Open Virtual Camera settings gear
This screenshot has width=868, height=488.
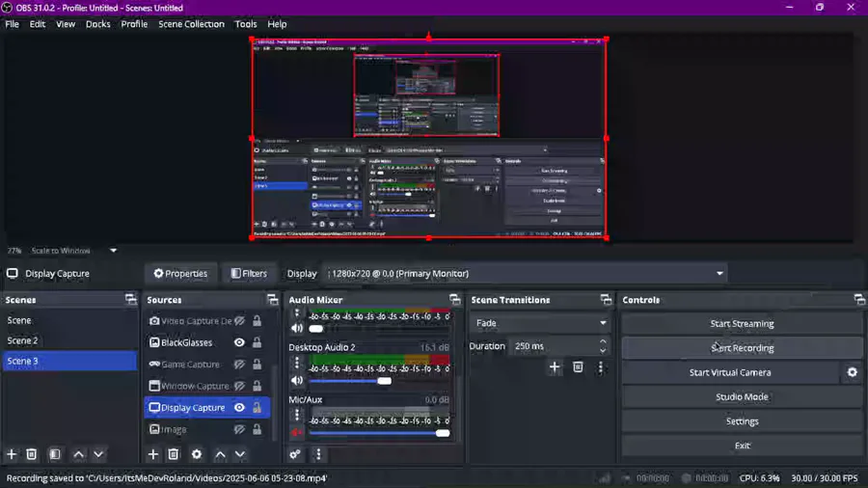pos(853,372)
